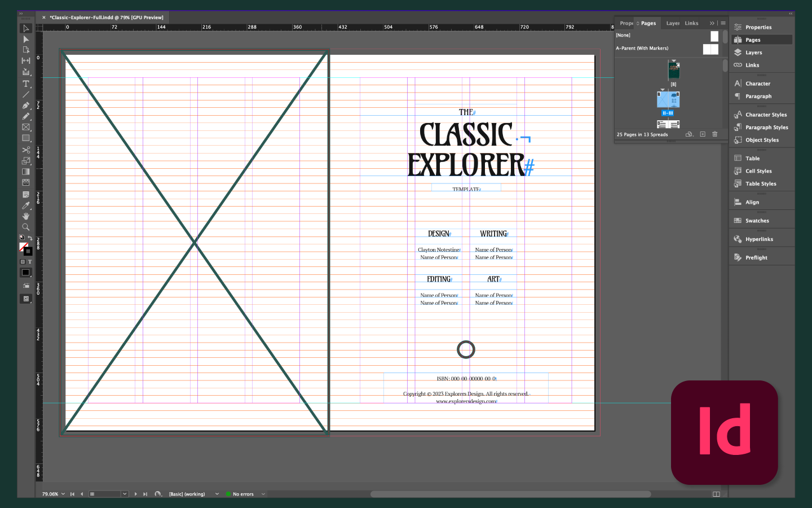Select the Type tool
This screenshot has width=812, height=508.
pos(26,84)
